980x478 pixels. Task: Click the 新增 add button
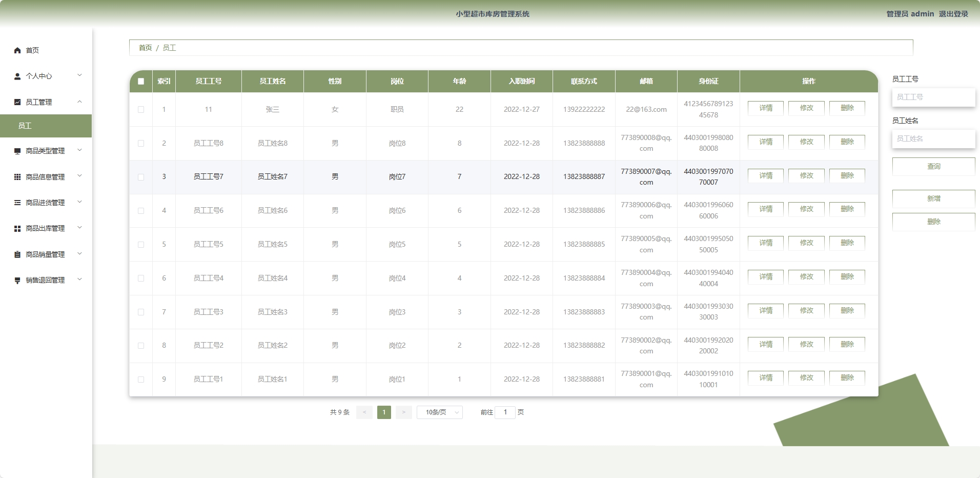click(933, 198)
